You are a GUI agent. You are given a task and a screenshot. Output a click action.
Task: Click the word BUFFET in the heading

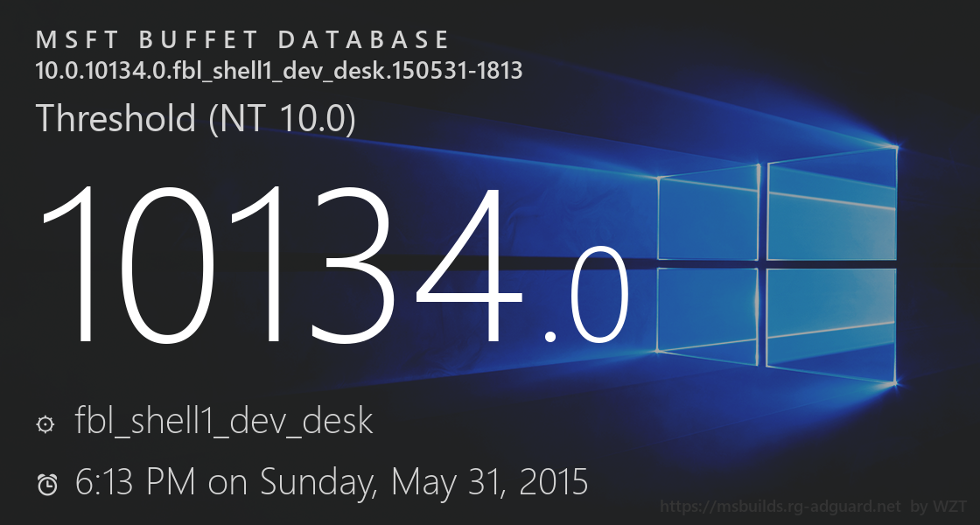click(198, 40)
